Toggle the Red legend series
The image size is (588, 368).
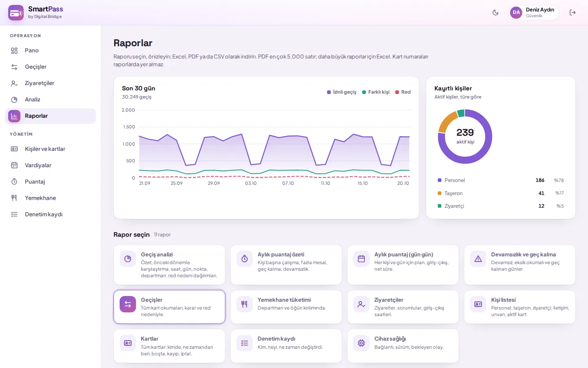403,92
